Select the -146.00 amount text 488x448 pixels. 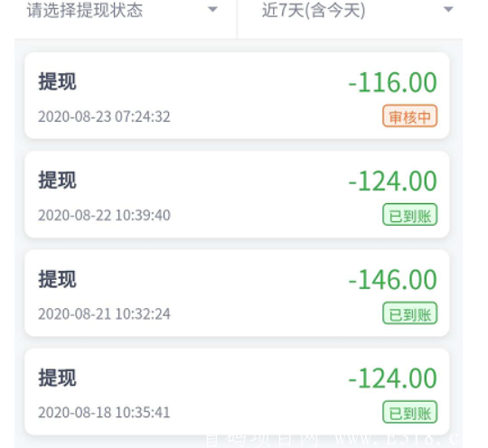click(393, 280)
